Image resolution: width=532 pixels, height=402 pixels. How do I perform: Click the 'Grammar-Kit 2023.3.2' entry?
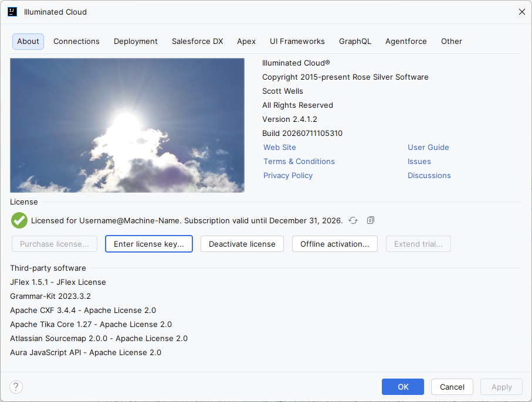coord(50,297)
